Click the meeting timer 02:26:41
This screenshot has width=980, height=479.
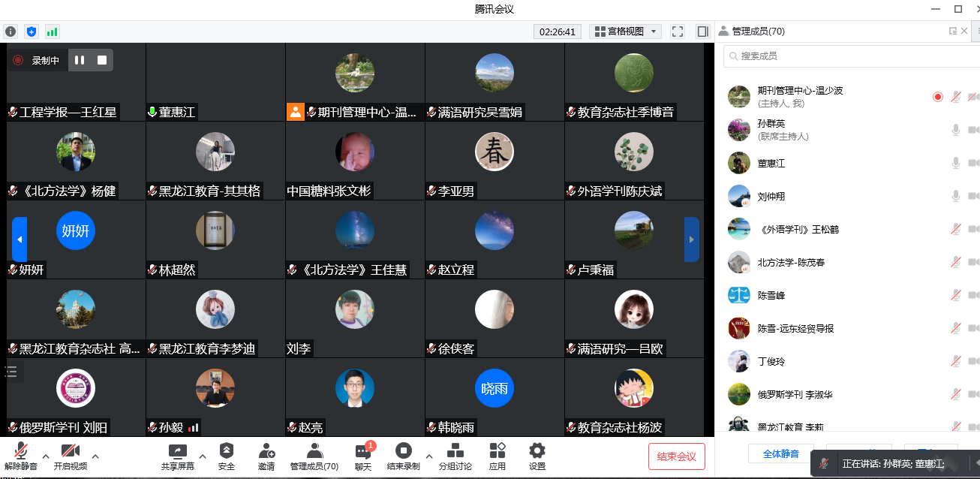point(558,32)
